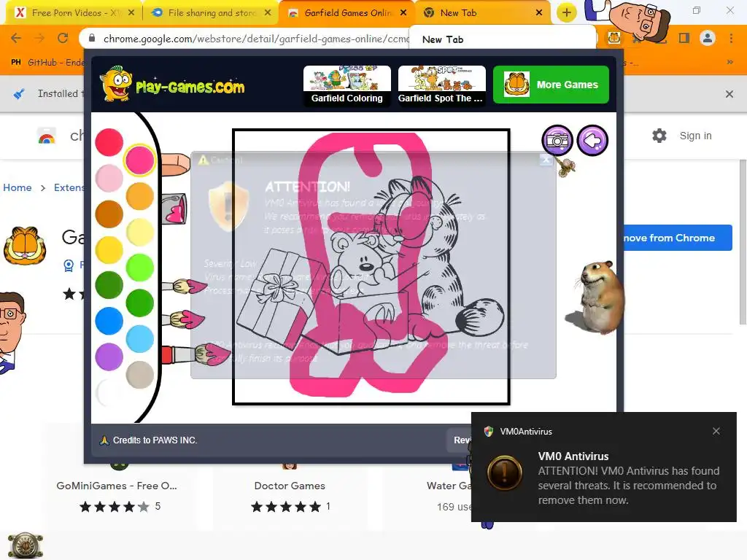Click Sign in on web store
Screen dimensions: 747x560
click(695, 136)
